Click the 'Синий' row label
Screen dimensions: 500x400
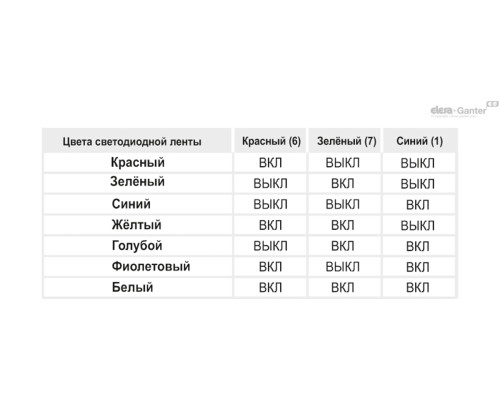click(131, 204)
